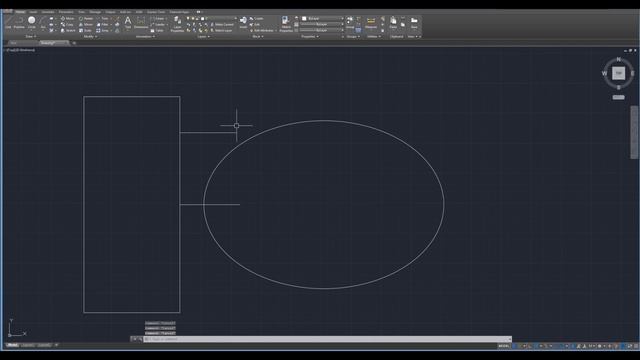The image size is (640, 360).
Task: Click the Make Current layer button
Action: pos(222,24)
